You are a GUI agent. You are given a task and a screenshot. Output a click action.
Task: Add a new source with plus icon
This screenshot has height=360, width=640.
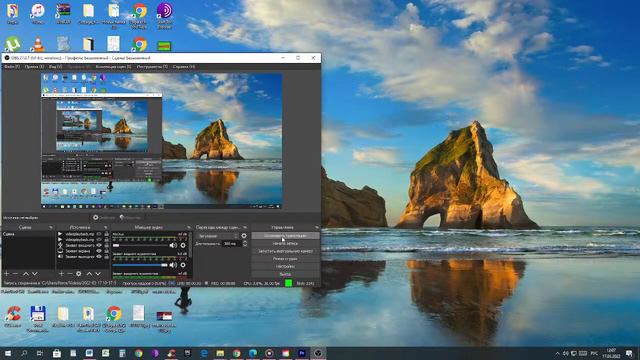[61, 273]
